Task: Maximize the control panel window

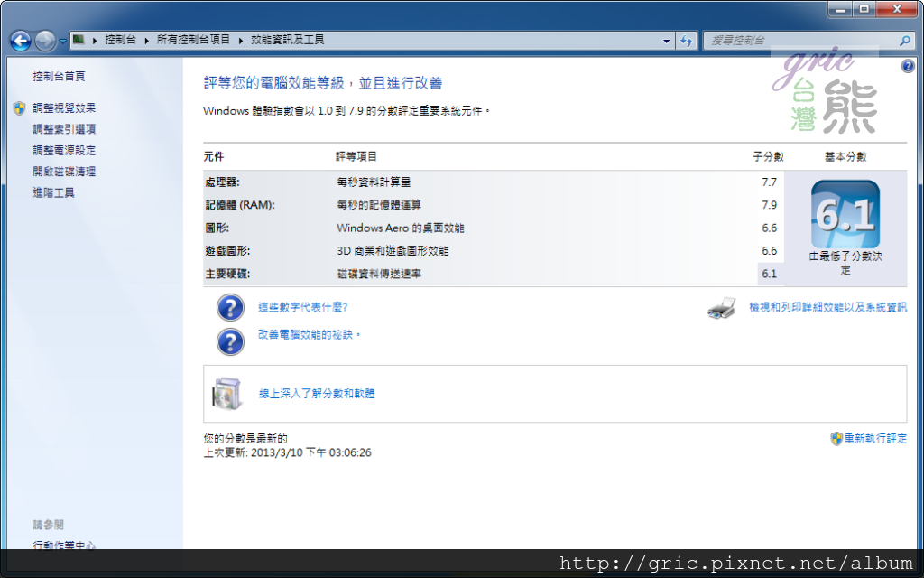Action: [x=864, y=9]
